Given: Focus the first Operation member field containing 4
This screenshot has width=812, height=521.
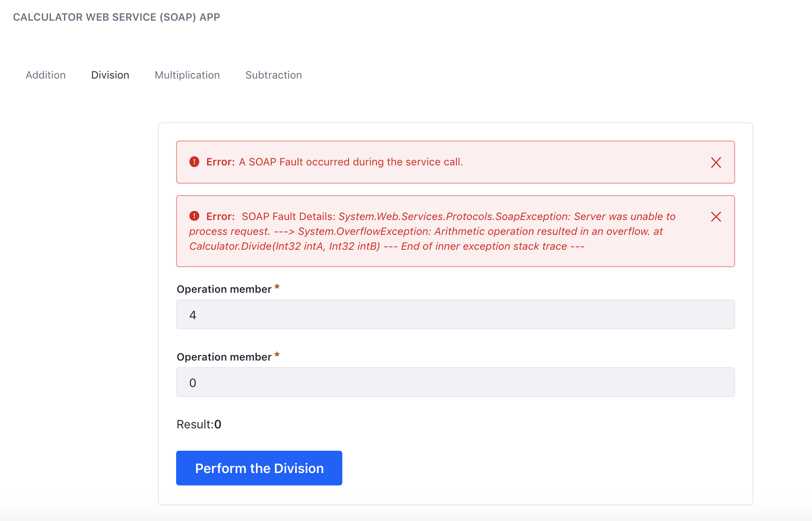Looking at the screenshot, I should [456, 314].
